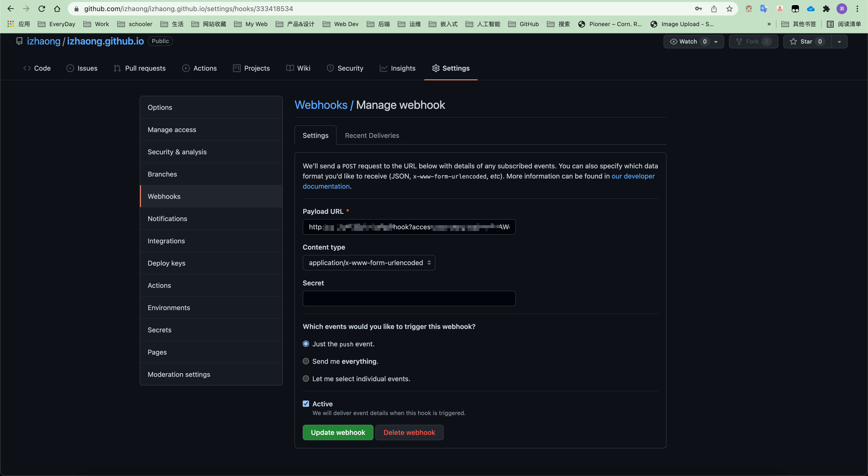868x476 pixels.
Task: Open the Star lists dropdown arrow
Action: (839, 41)
